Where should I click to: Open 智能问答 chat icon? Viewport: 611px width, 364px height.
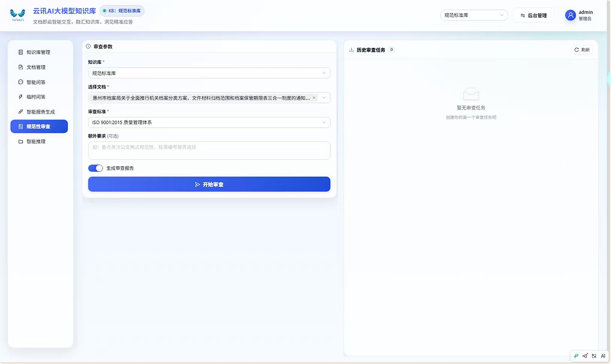pos(21,82)
